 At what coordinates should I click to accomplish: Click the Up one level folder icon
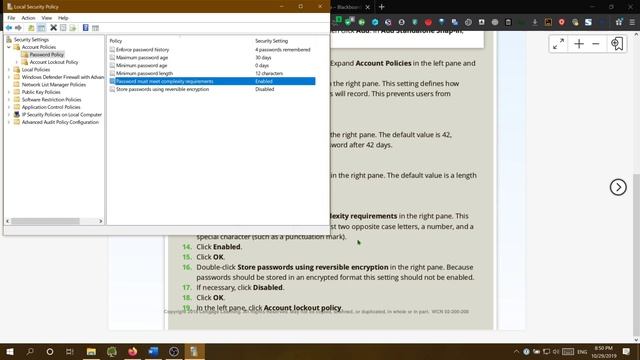coord(31,28)
